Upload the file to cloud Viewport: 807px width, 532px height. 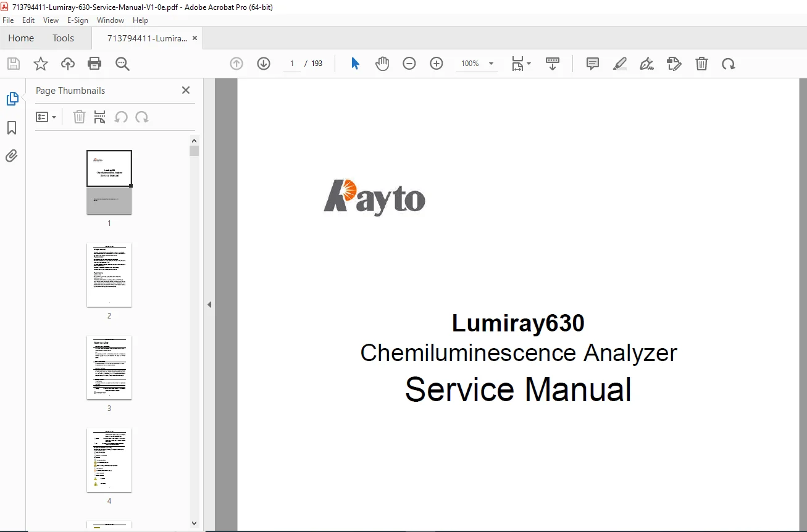[68, 64]
